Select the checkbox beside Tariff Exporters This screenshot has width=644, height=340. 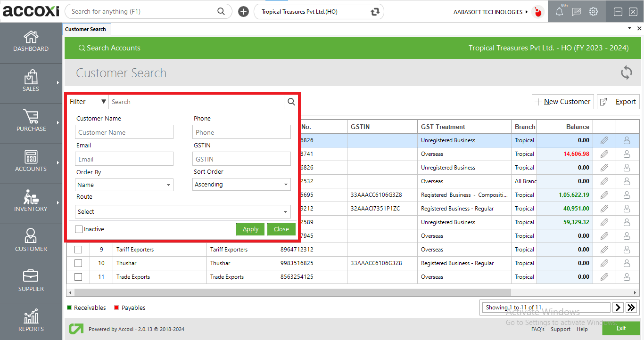coord(78,249)
